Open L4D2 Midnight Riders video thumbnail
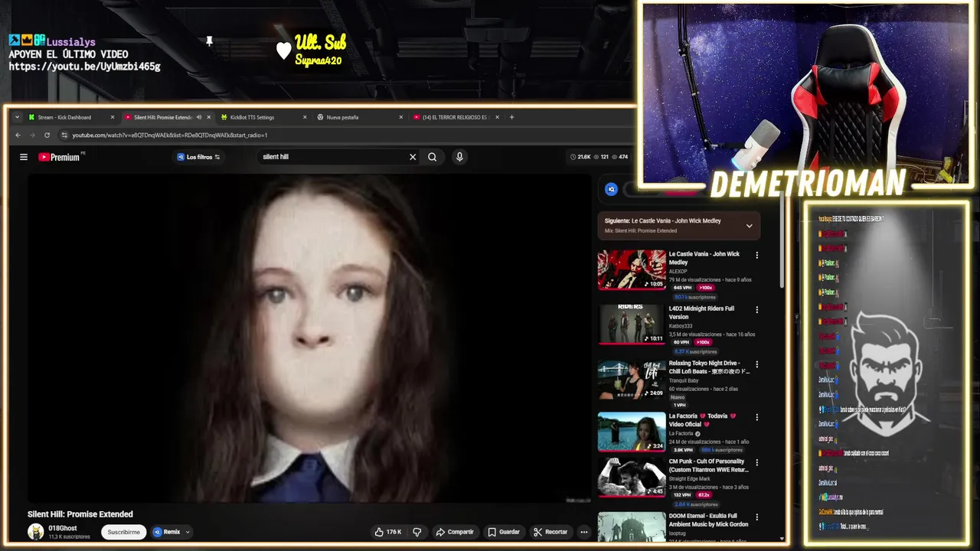 [x=632, y=324]
